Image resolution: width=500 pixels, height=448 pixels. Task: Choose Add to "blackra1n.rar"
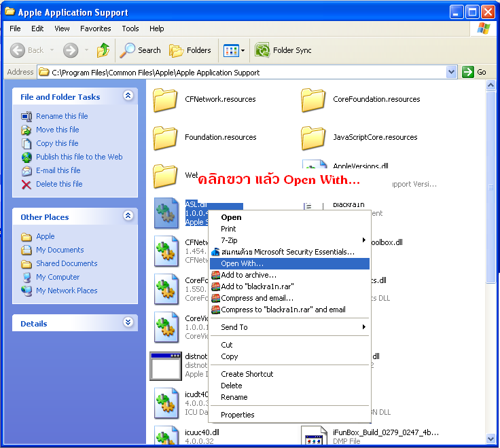pos(289,286)
